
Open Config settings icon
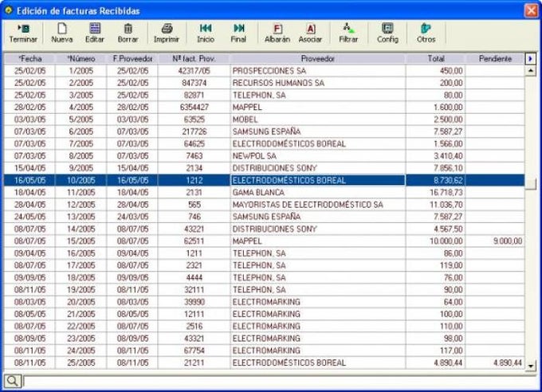pyautogui.click(x=388, y=33)
